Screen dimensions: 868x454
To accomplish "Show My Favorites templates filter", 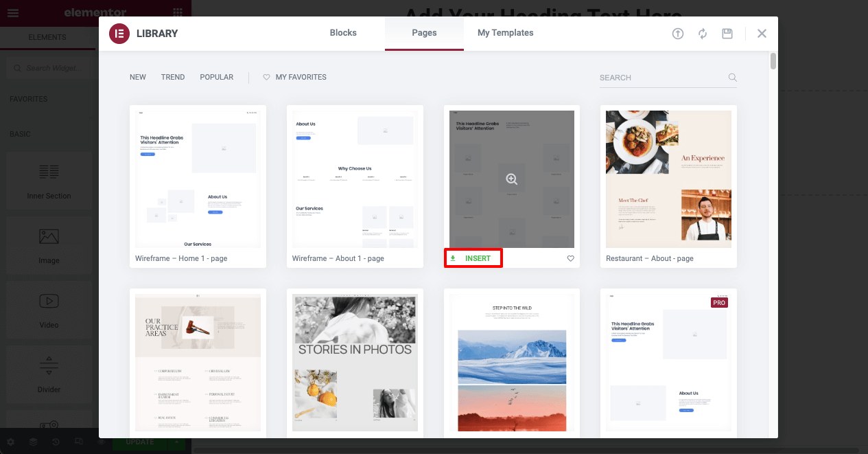I will pyautogui.click(x=295, y=78).
